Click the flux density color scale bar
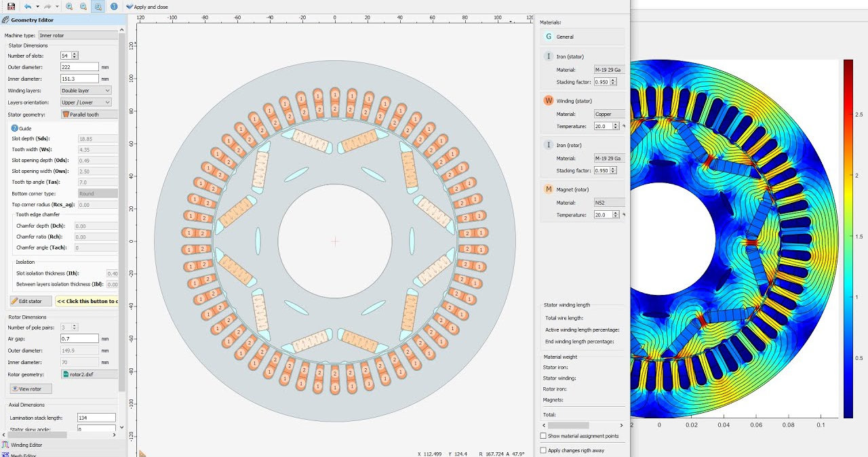The image size is (868, 457). 848,238
